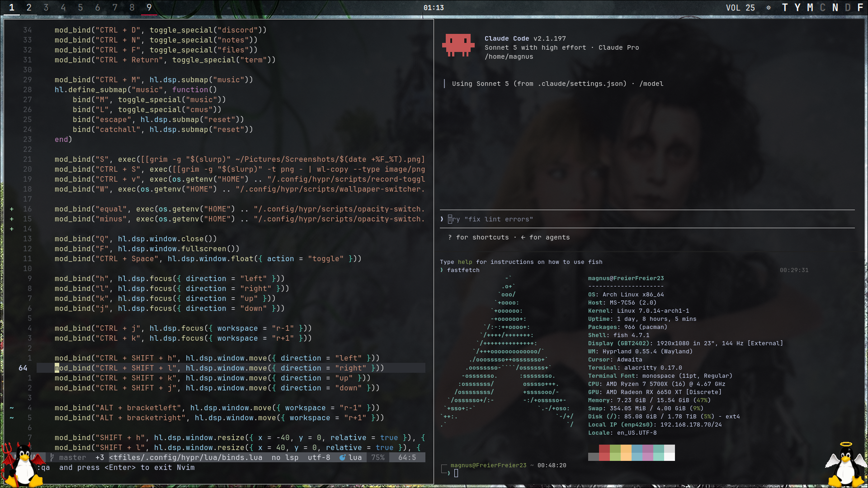Click the Claude Code red mascot logo
Screen dimensions: 868x488
(x=458, y=45)
